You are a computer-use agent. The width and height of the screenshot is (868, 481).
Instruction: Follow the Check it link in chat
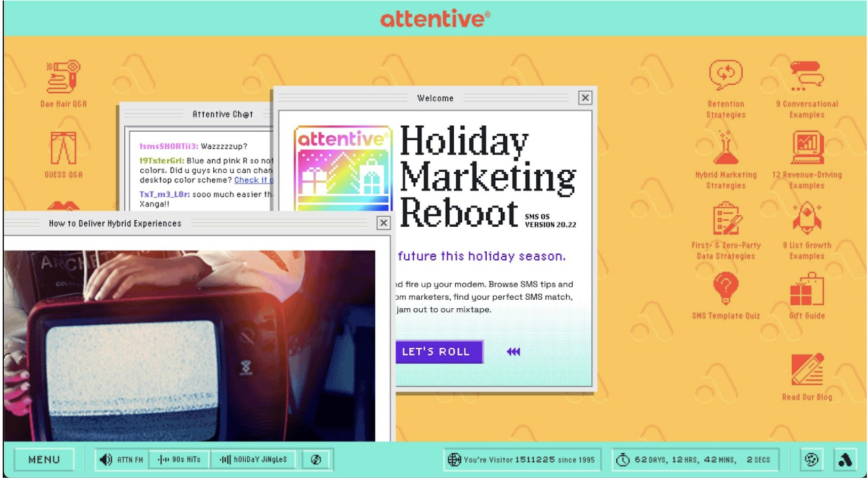pyautogui.click(x=254, y=180)
